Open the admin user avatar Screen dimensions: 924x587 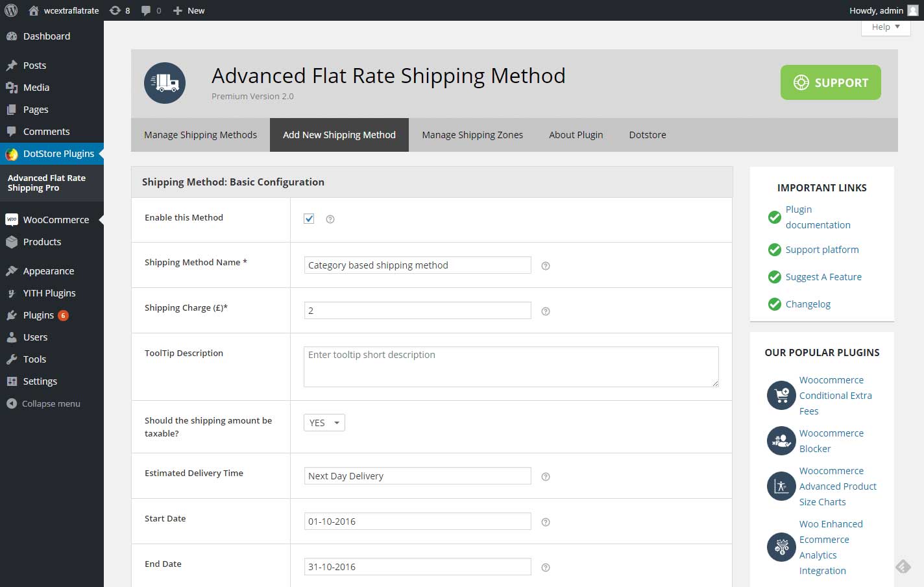[x=912, y=10]
